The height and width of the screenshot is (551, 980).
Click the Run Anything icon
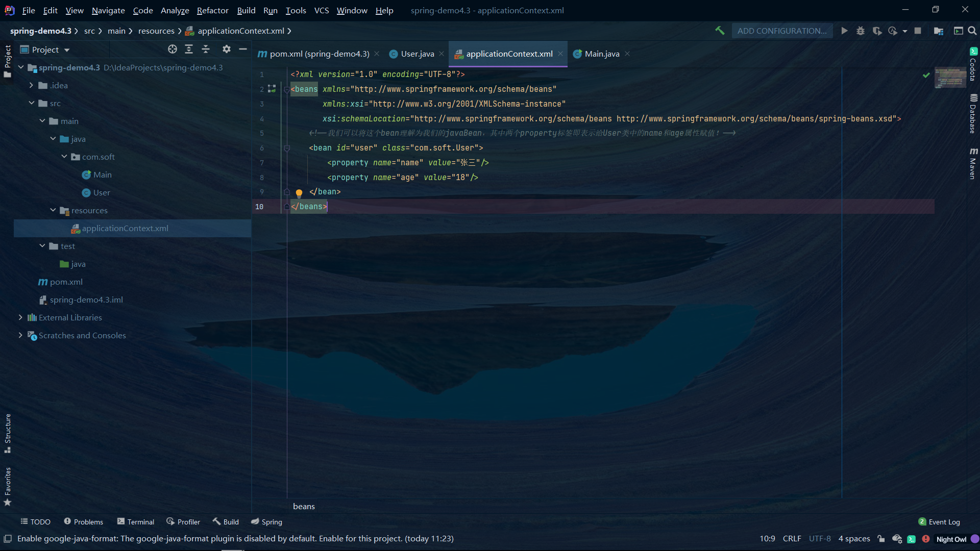click(958, 31)
